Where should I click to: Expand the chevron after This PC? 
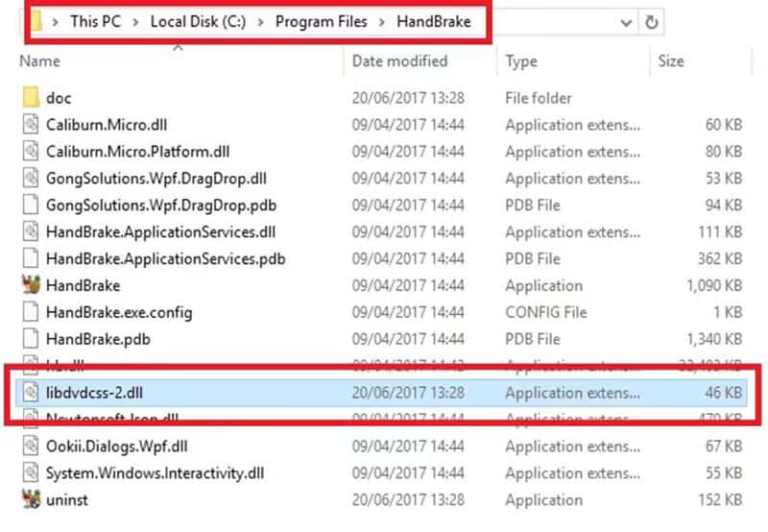pyautogui.click(x=135, y=22)
